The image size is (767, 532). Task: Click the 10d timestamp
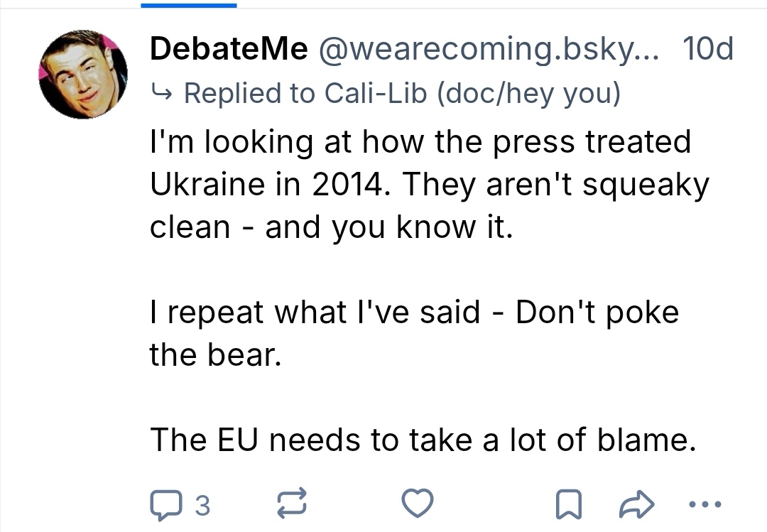707,50
